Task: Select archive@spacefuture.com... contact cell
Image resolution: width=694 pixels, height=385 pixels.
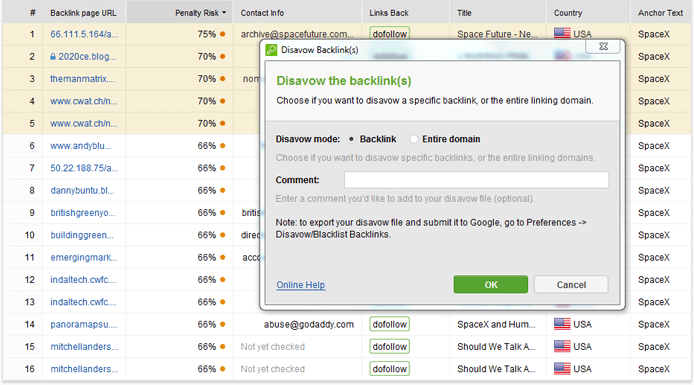Action: [x=297, y=34]
